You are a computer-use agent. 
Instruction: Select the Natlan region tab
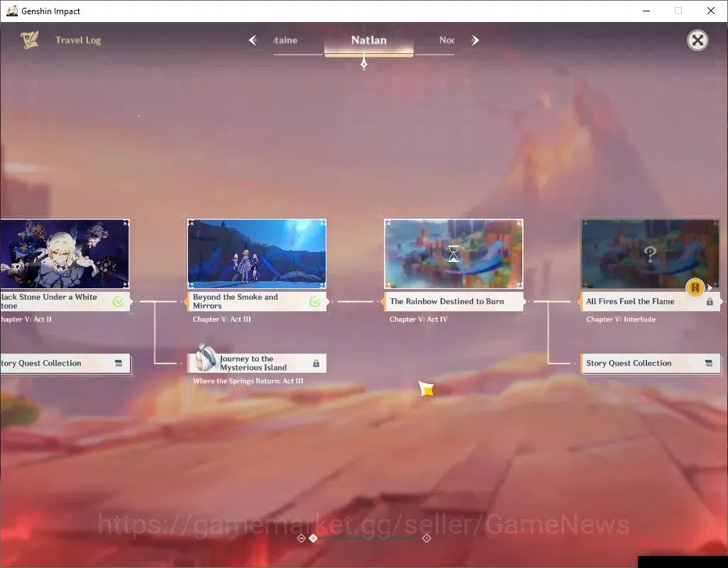click(x=369, y=40)
